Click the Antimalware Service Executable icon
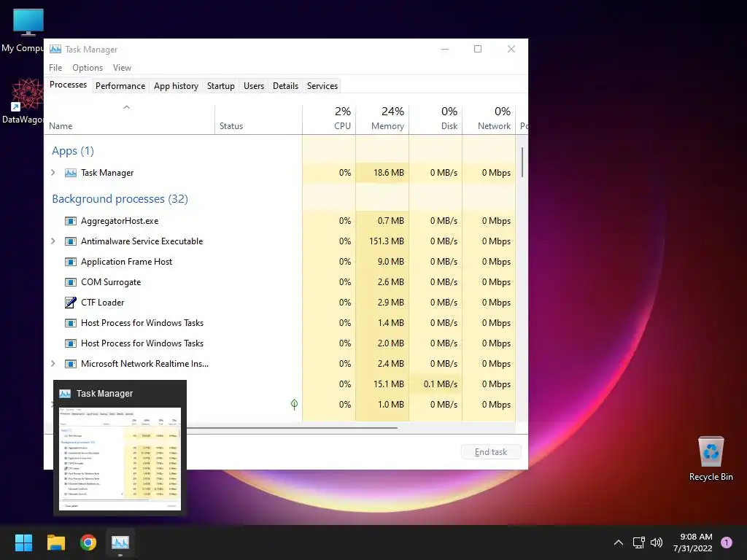The width and height of the screenshot is (747, 560). point(71,241)
